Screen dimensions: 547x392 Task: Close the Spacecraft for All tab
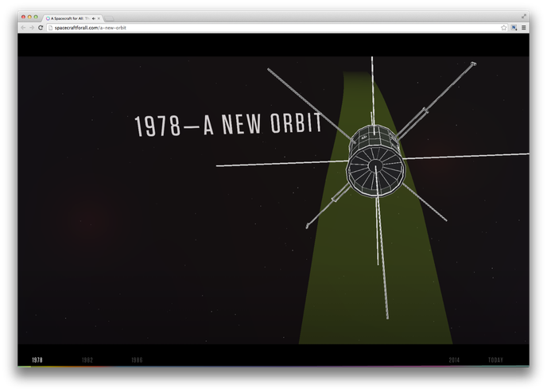(x=99, y=17)
